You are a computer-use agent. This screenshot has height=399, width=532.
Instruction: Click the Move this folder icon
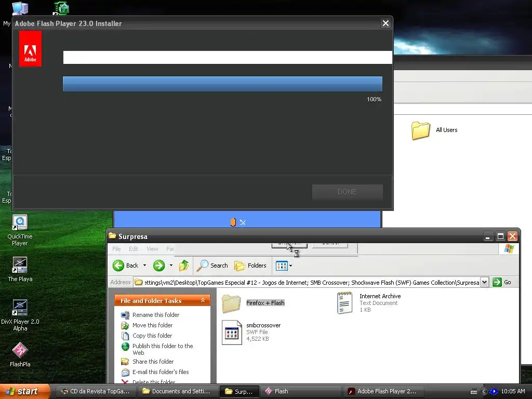coord(125,326)
